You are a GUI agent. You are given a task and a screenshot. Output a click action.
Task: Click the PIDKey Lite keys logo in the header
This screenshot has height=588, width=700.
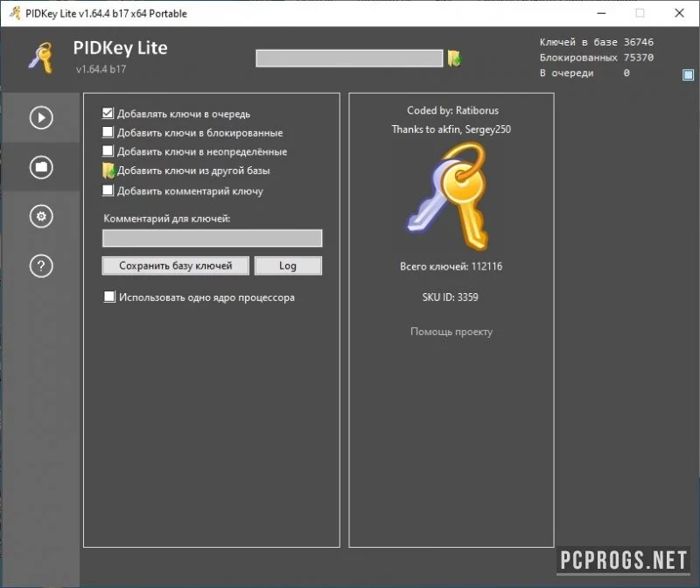coord(41,58)
